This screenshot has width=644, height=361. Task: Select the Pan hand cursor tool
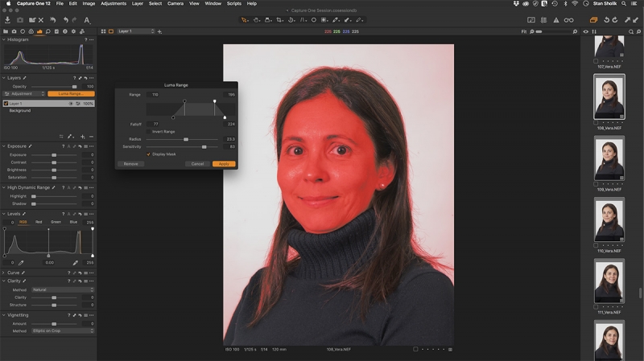pyautogui.click(x=256, y=19)
